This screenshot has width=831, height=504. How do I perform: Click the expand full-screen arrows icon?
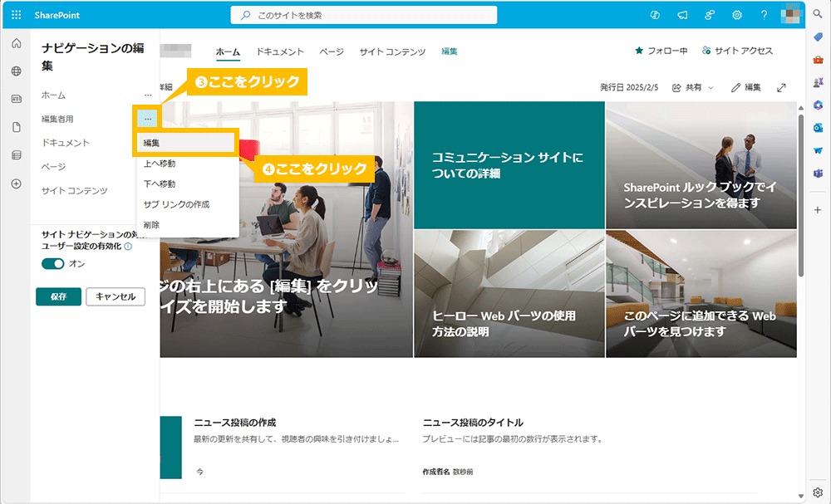(781, 87)
